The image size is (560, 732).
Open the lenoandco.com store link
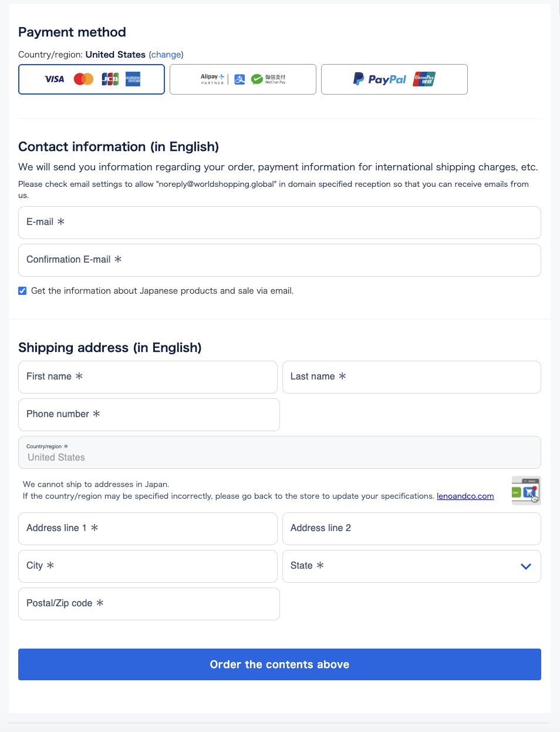pyautogui.click(x=465, y=496)
